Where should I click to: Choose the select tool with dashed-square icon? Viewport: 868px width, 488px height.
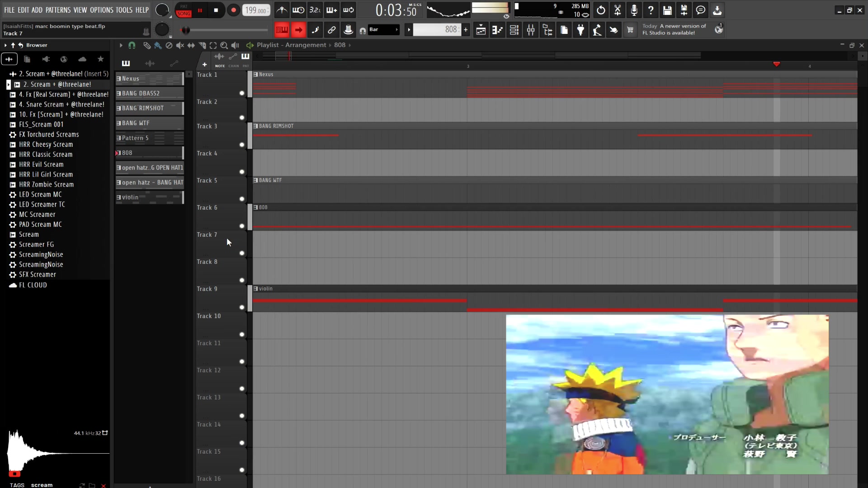point(213,45)
